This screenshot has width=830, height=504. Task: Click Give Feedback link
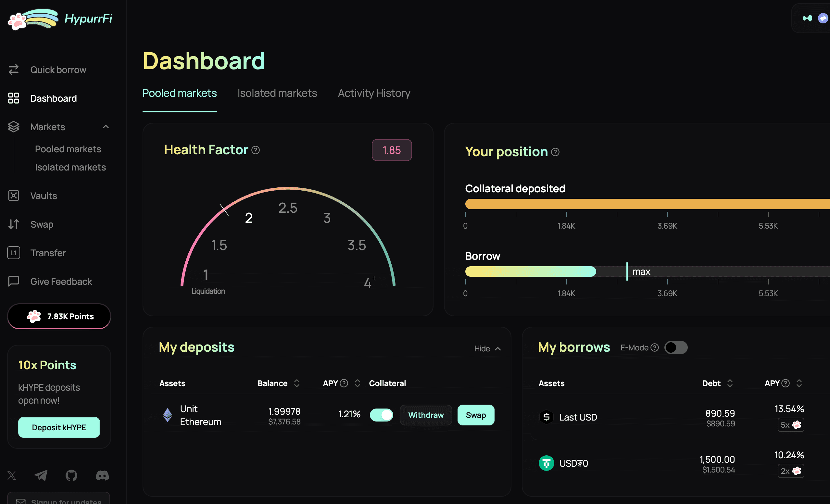(61, 282)
